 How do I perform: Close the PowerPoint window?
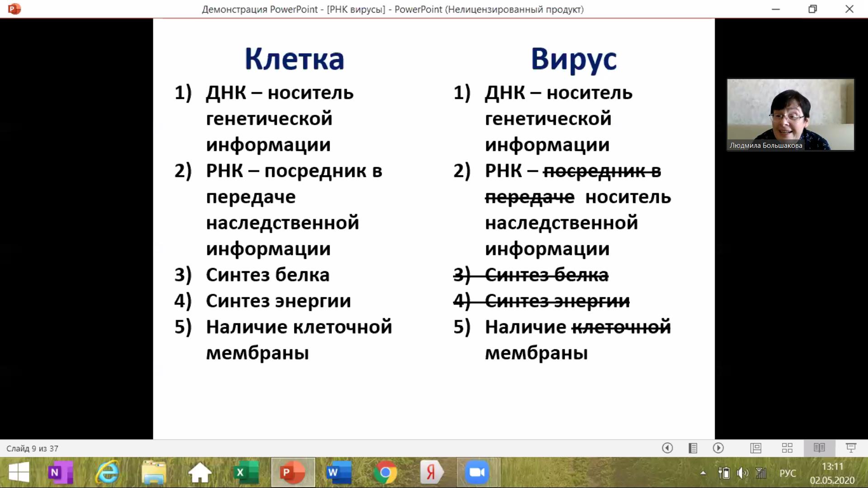tap(849, 9)
